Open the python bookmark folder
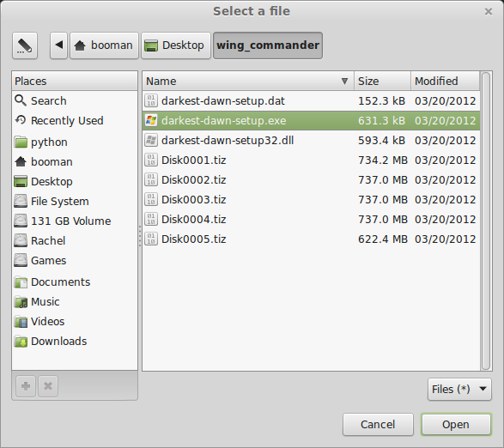 tap(75, 142)
